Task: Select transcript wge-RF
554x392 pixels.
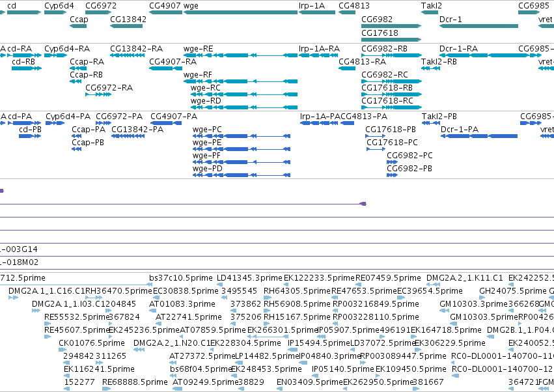Action: (x=241, y=81)
